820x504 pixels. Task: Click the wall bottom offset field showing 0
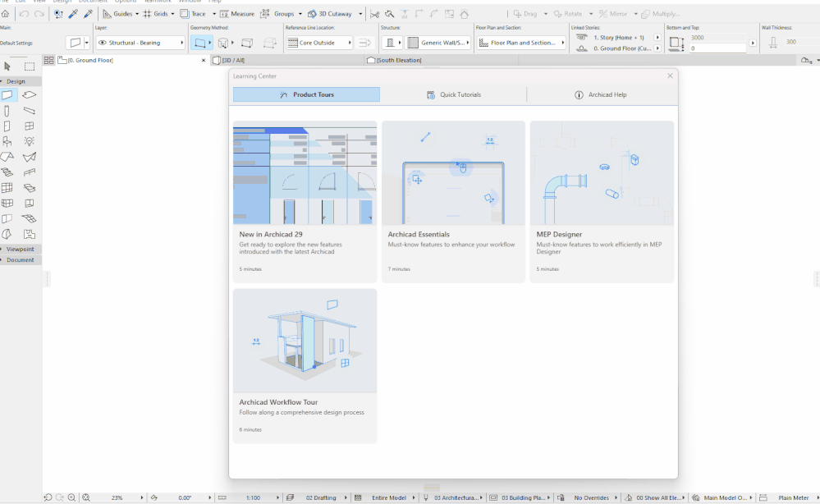pyautogui.click(x=717, y=48)
